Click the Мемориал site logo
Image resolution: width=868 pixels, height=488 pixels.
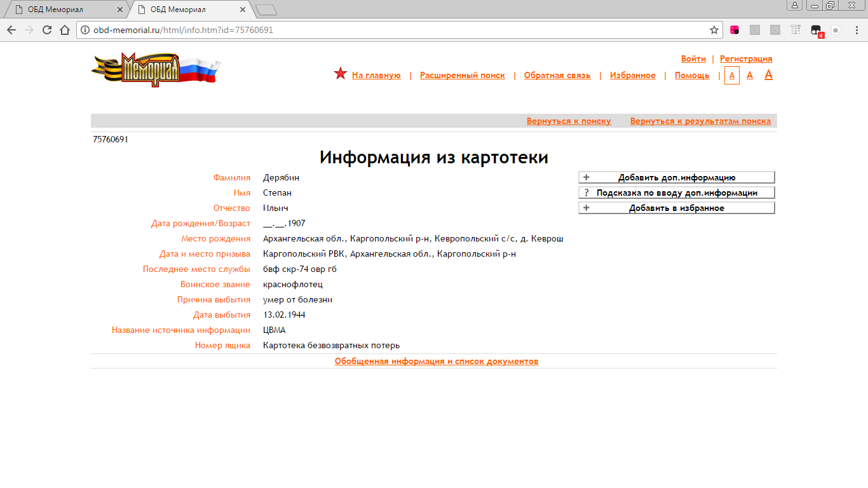tap(156, 69)
